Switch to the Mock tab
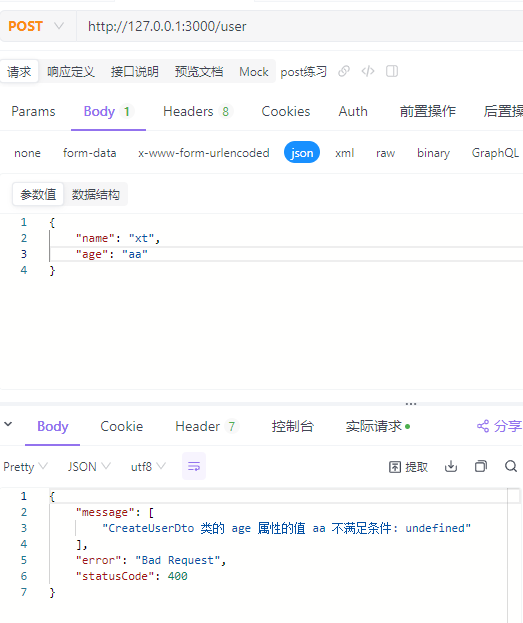The image size is (523, 623). [254, 72]
